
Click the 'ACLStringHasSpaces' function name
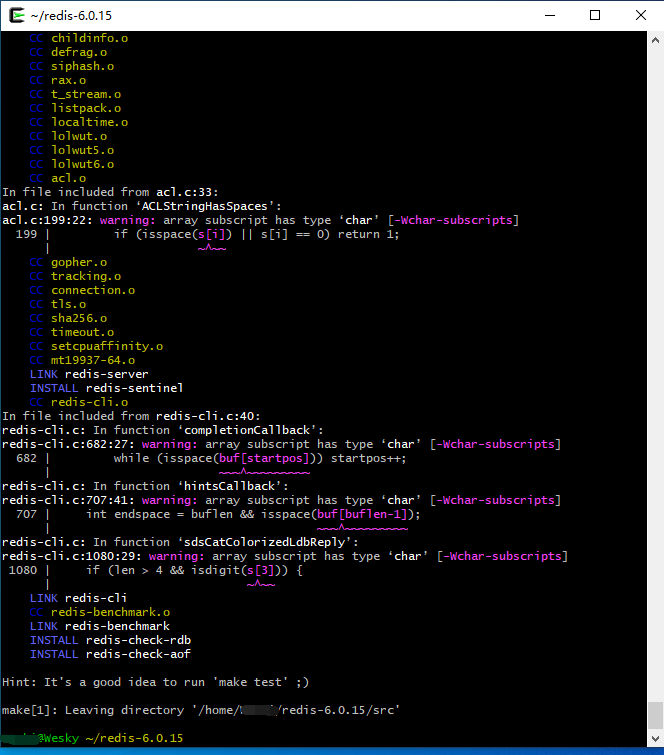(x=205, y=206)
